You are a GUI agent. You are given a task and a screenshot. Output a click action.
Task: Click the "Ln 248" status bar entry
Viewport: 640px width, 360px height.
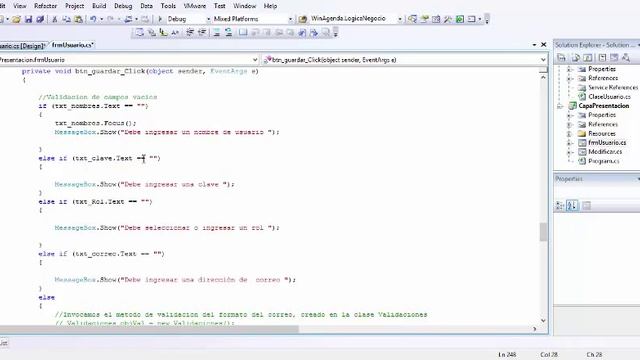507,355
